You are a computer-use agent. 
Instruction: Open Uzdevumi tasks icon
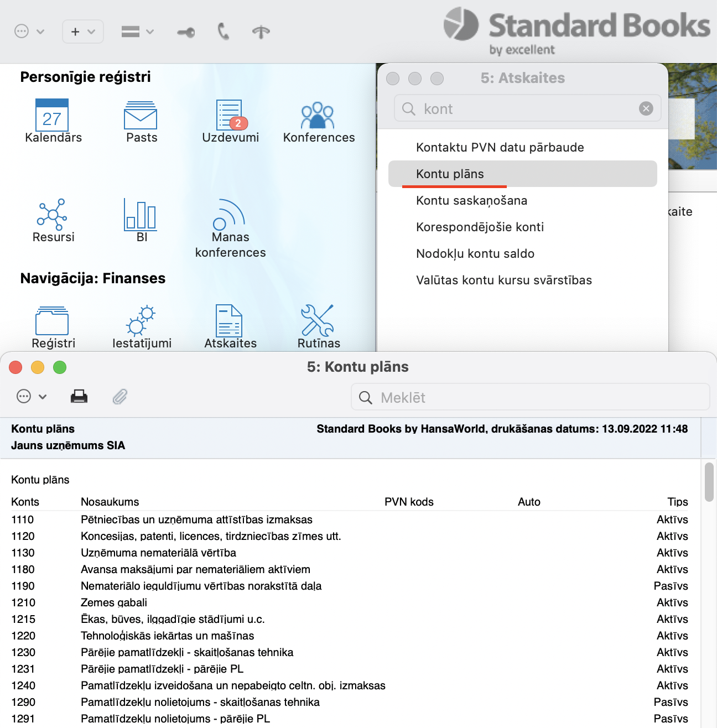(x=230, y=115)
